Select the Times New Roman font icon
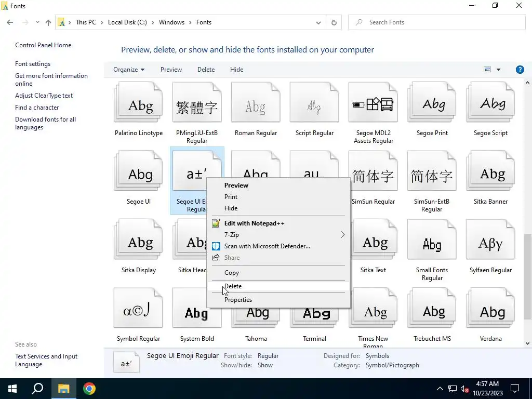Viewport: 532px width, 399px height. pyautogui.click(x=374, y=308)
